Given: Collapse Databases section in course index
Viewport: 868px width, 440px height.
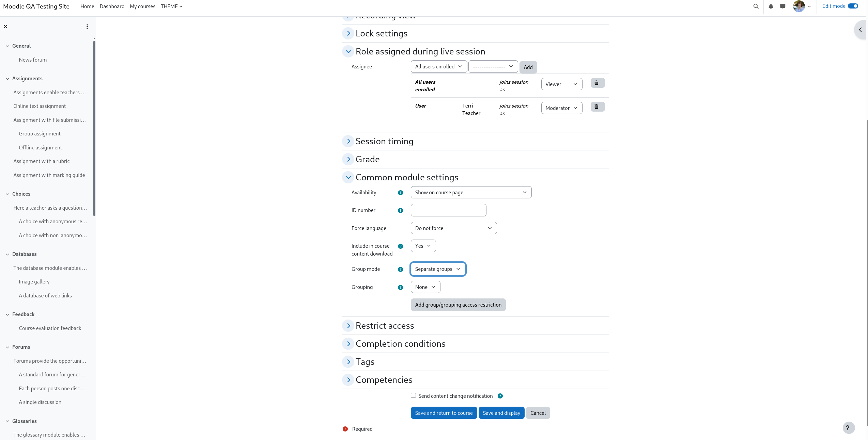Looking at the screenshot, I should tap(7, 255).
